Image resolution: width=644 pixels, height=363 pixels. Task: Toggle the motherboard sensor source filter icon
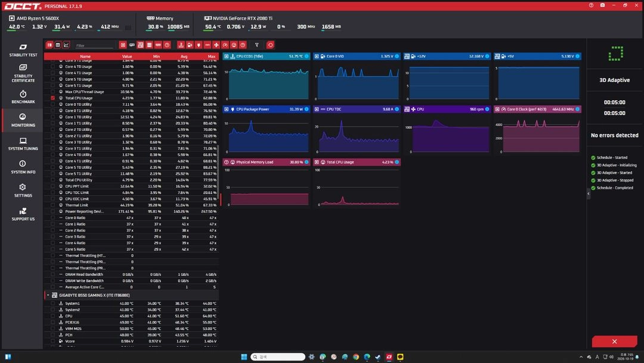pyautogui.click(x=141, y=45)
